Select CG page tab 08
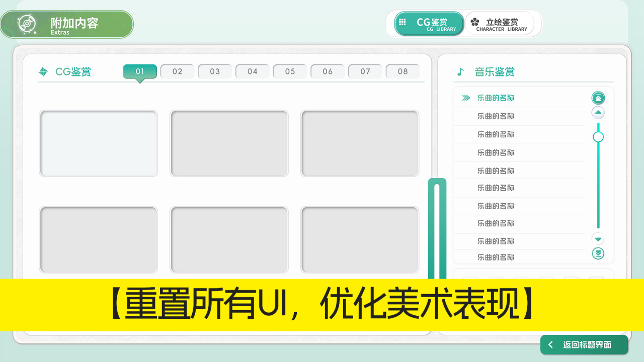 [x=403, y=71]
